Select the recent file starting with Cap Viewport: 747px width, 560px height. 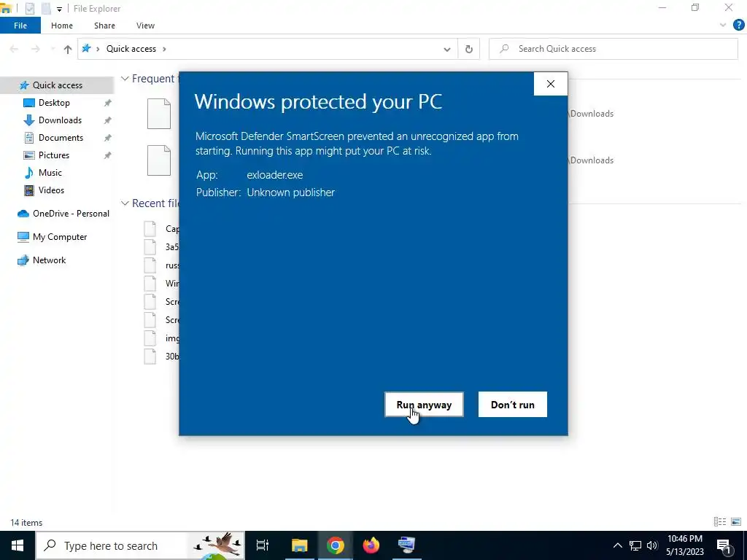point(162,228)
